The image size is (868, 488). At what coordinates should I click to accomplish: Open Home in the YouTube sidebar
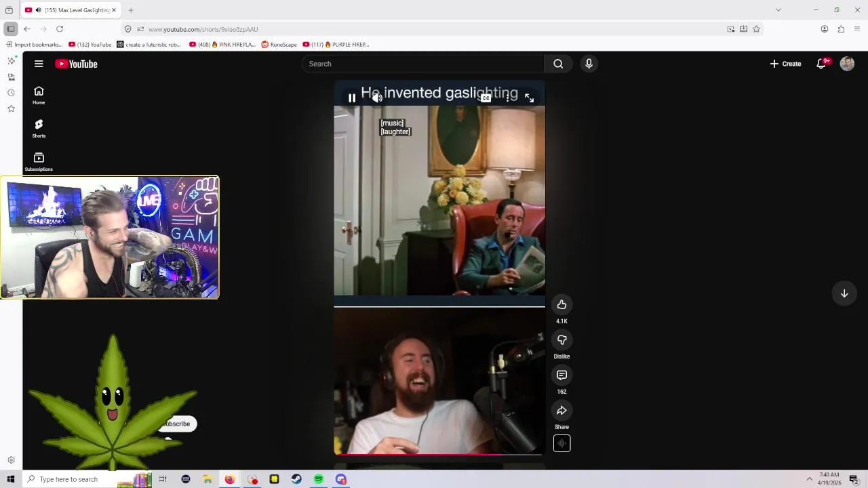coord(39,95)
